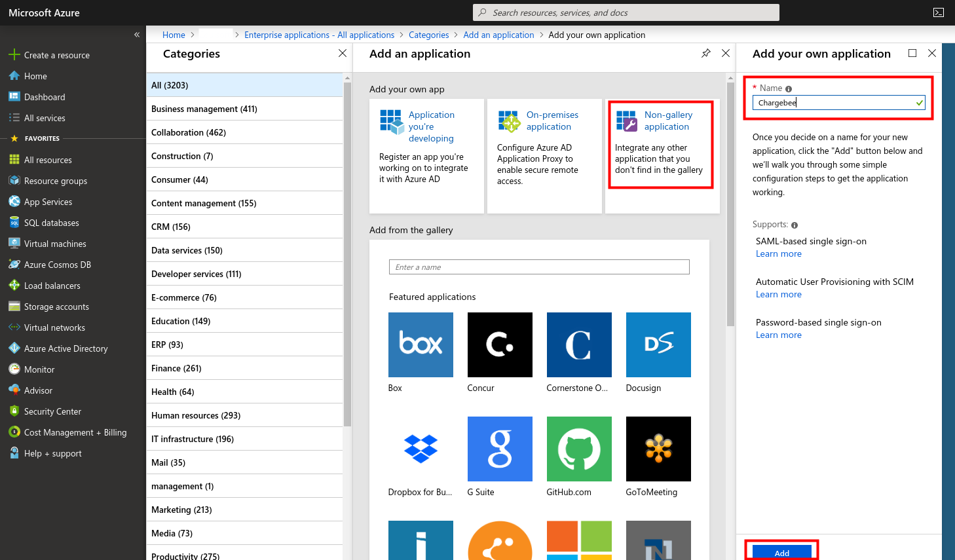Click the Create a resource plus icon
The height and width of the screenshot is (560, 955).
[14, 55]
